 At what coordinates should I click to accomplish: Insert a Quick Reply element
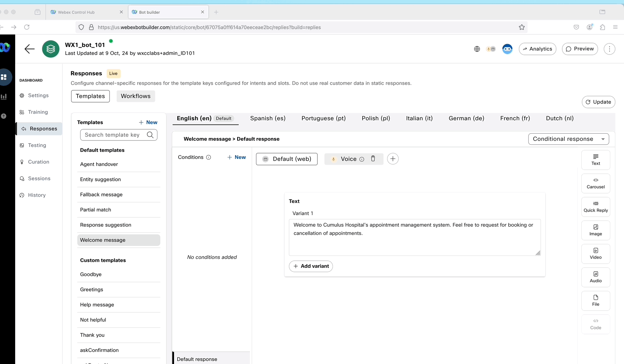595,207
